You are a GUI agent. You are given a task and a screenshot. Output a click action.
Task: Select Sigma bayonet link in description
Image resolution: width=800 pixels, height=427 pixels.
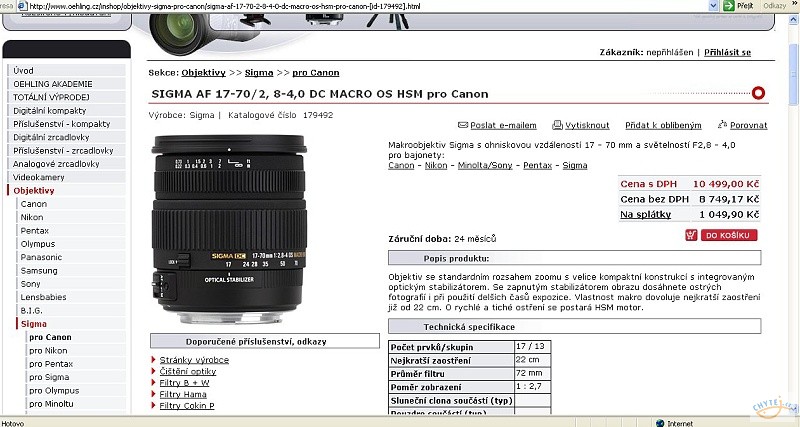575,165
